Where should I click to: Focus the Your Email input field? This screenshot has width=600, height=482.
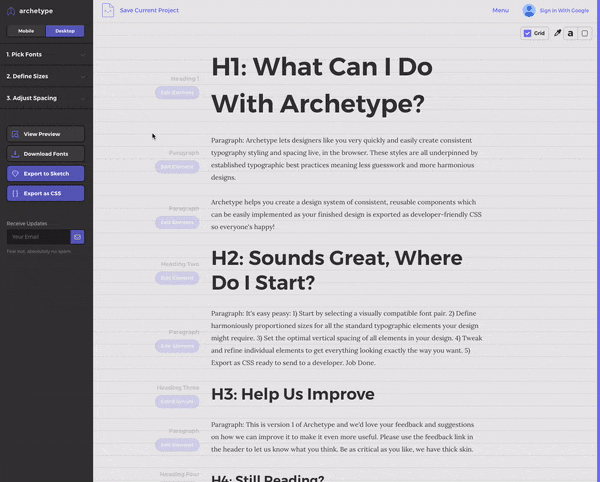[39, 237]
